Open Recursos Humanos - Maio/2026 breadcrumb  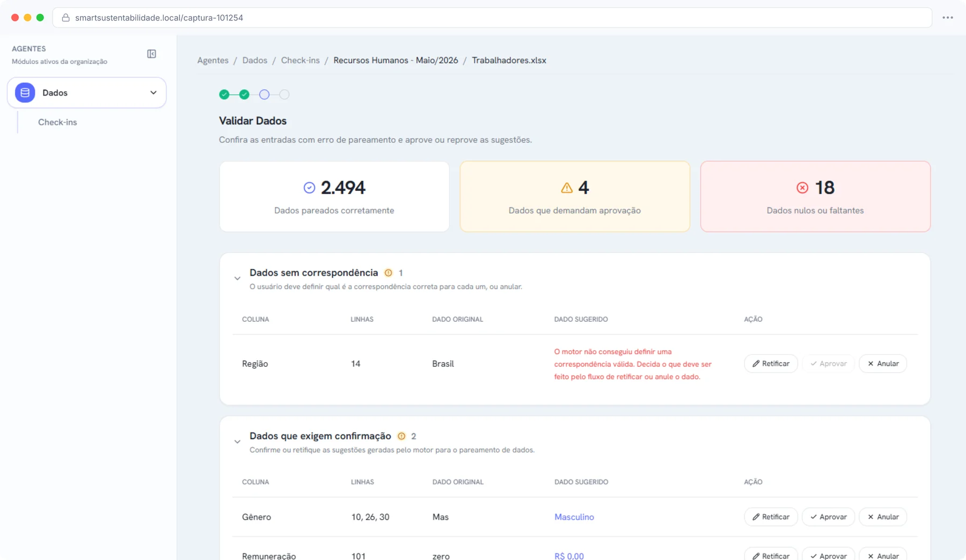tap(396, 60)
